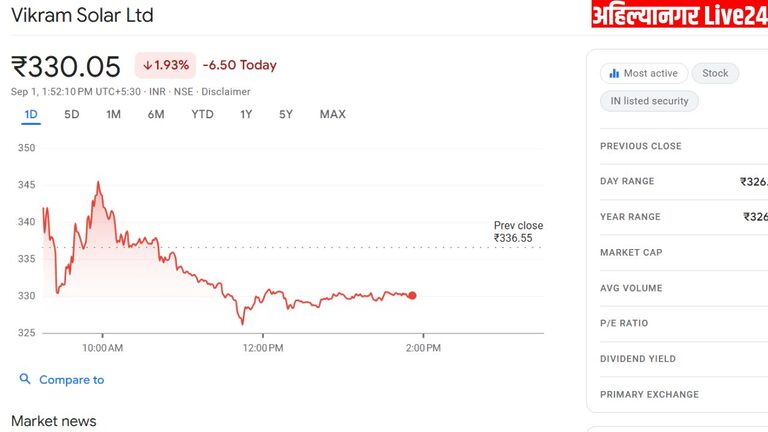Open the Compare to link
768x432 pixels.
click(x=71, y=380)
